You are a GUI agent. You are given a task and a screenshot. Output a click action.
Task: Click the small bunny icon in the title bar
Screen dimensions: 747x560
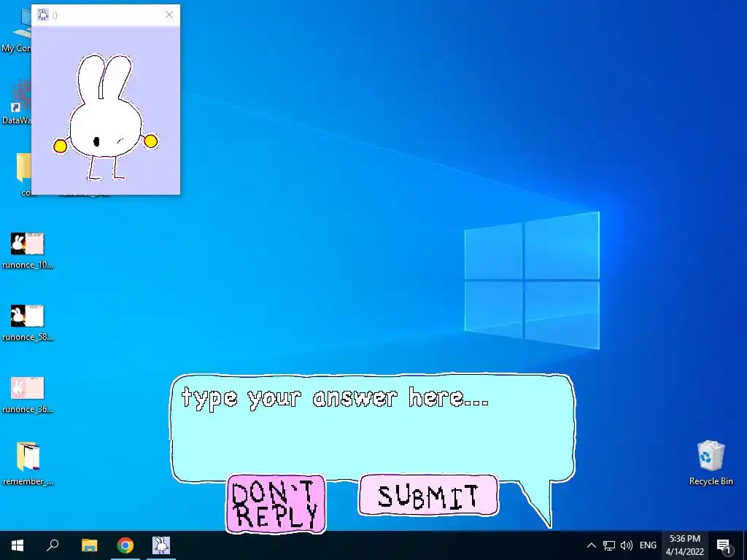[x=43, y=15]
